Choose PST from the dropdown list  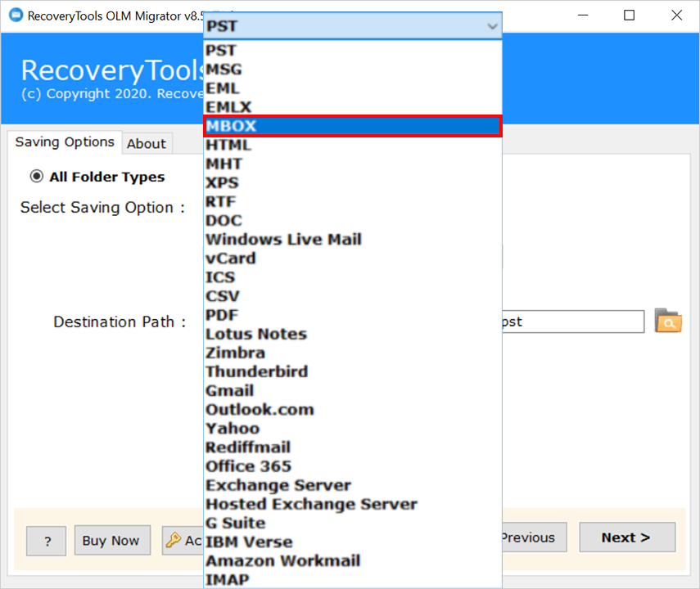click(353, 51)
